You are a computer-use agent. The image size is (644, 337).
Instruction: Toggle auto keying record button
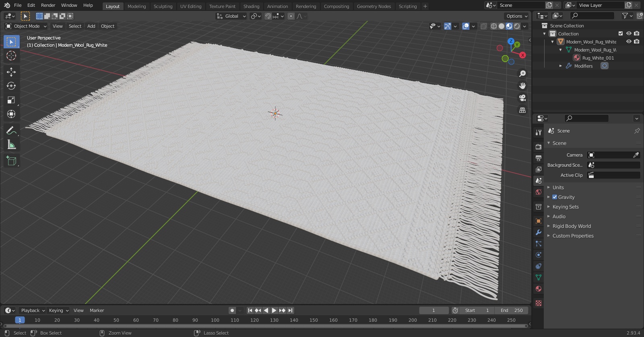pos(232,310)
